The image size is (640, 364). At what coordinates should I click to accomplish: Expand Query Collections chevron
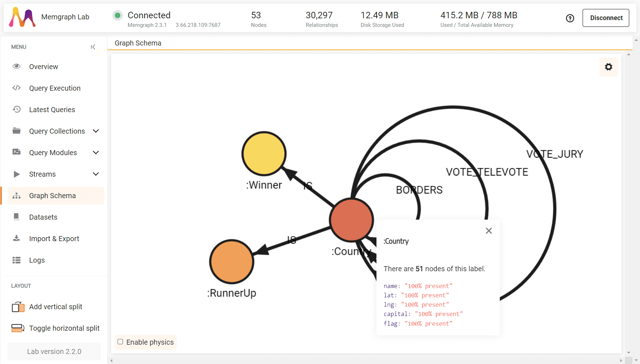point(96,131)
